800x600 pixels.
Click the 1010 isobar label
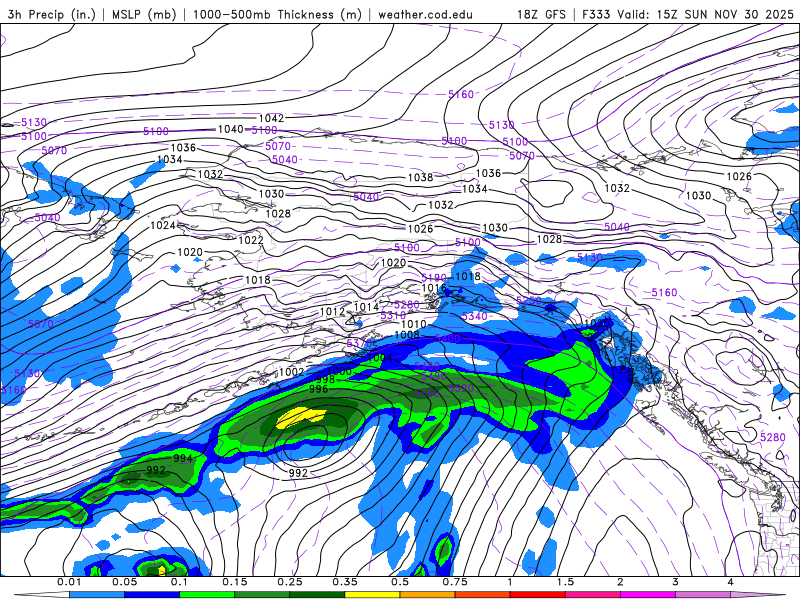[414, 324]
